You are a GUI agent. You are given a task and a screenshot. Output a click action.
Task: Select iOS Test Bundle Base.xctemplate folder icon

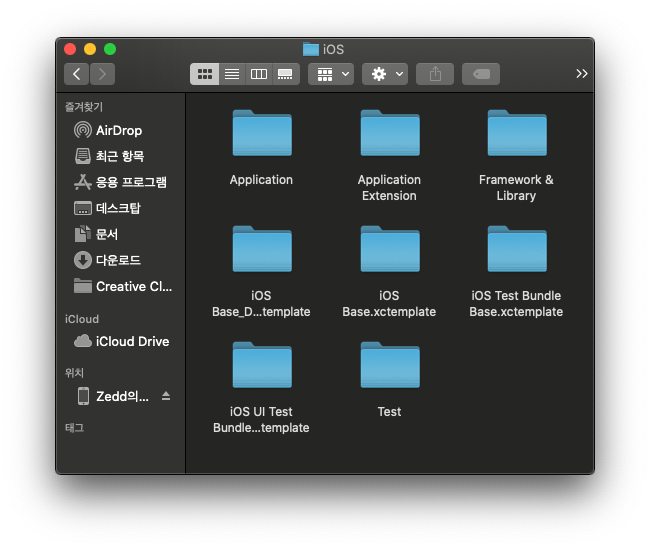coord(517,249)
